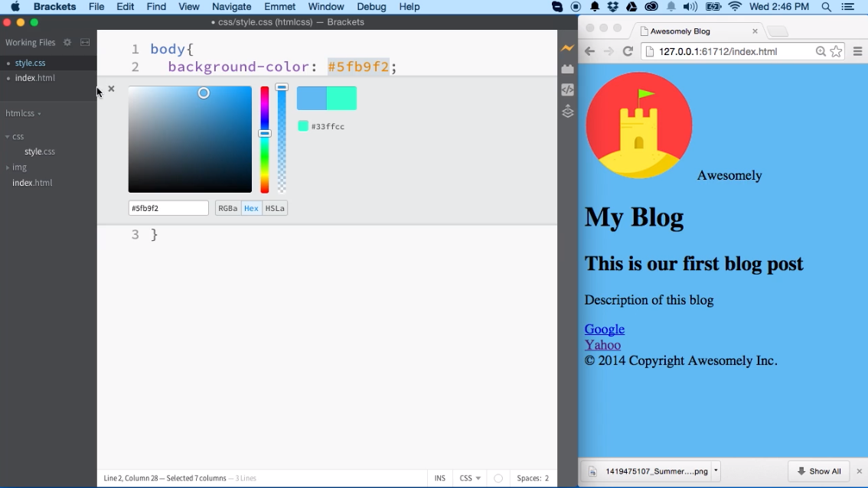The width and height of the screenshot is (868, 488).
Task: Switch color format to RGBa
Action: point(227,207)
